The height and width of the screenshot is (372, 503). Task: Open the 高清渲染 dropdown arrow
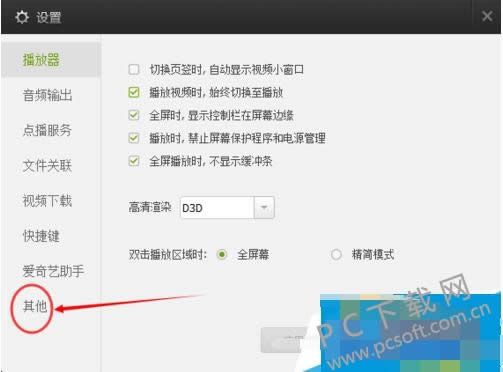264,208
